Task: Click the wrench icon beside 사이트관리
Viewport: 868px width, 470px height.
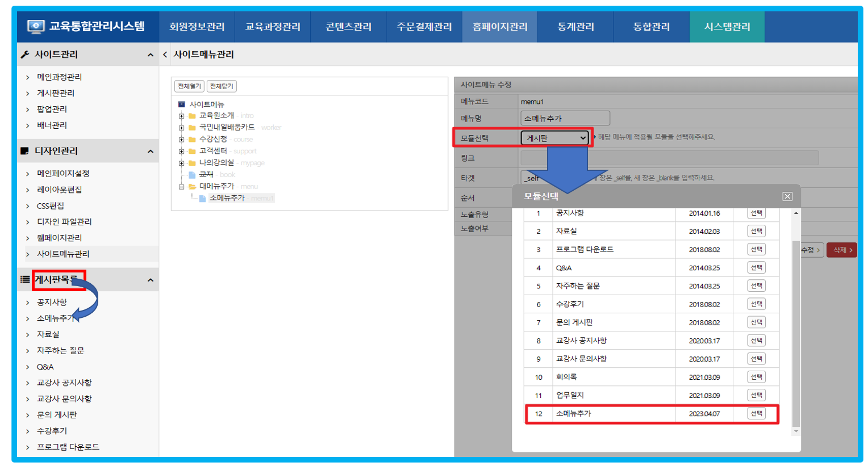Action: pos(25,54)
